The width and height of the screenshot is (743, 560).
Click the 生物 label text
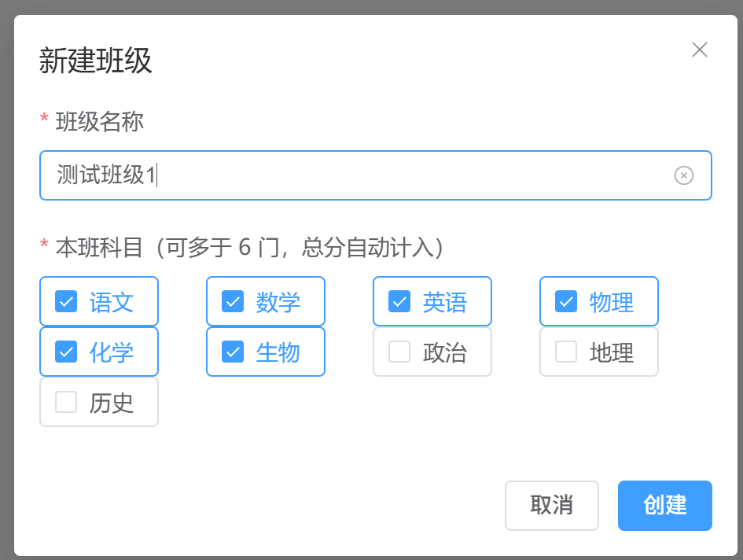[278, 353]
